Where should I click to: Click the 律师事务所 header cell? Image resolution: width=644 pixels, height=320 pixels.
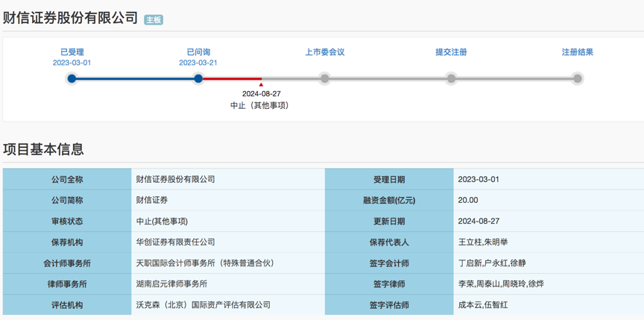(x=67, y=284)
